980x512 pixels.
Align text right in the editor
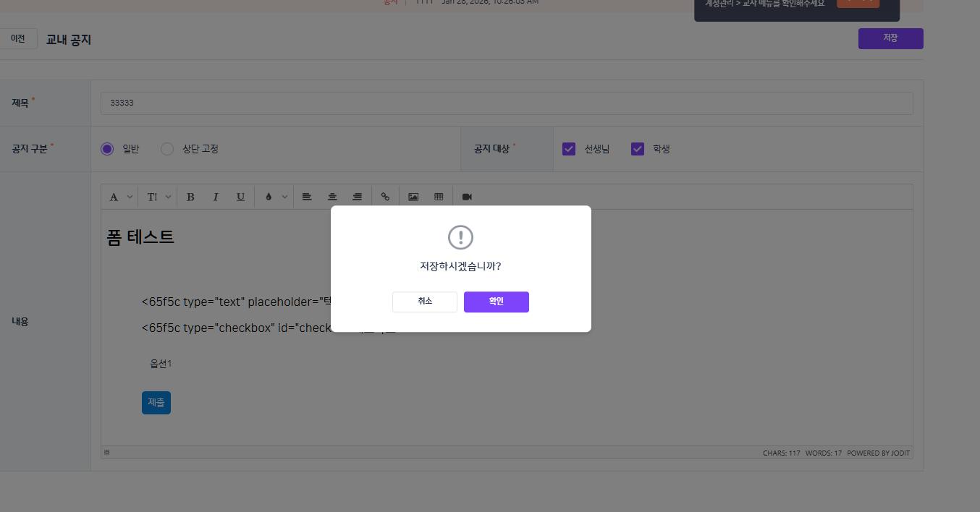pos(358,197)
